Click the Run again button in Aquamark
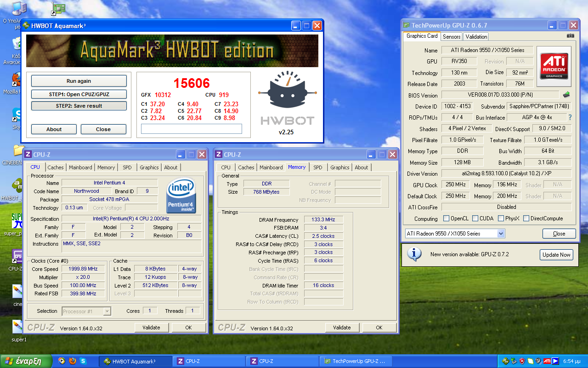 (x=79, y=81)
